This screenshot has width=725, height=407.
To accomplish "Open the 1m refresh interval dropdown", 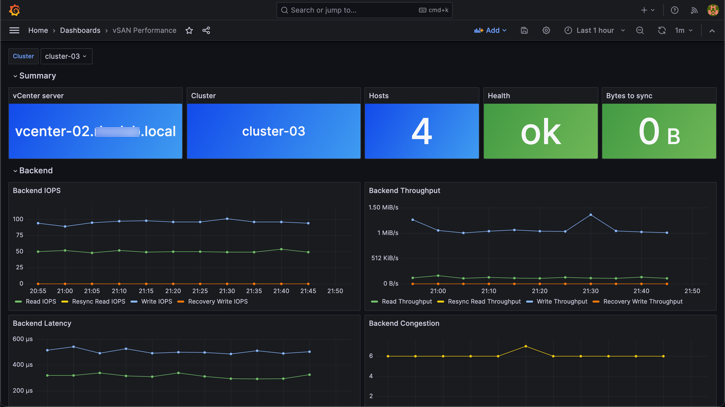I will 683,31.
